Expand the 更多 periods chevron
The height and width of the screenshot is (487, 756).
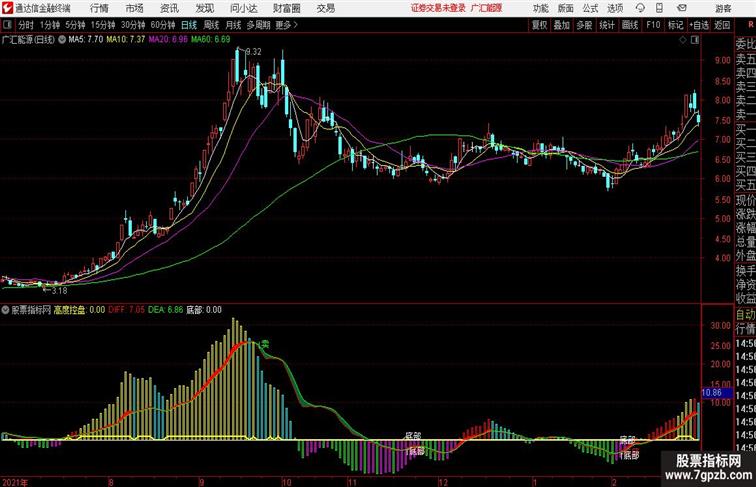coord(296,25)
